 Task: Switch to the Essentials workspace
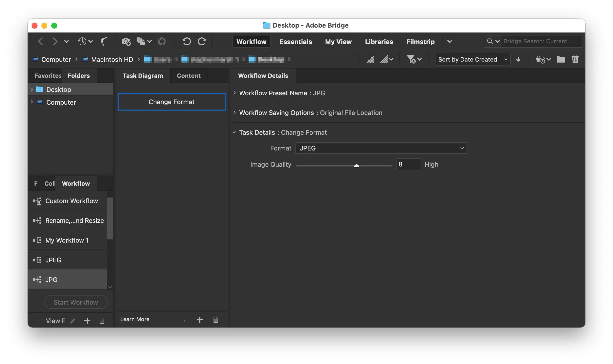coord(296,42)
